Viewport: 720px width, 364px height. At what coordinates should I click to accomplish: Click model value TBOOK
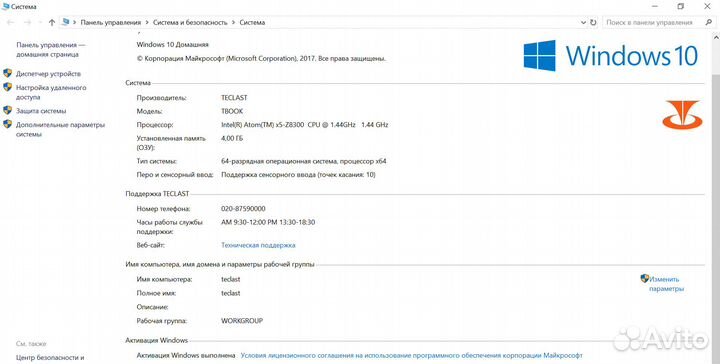232,111
